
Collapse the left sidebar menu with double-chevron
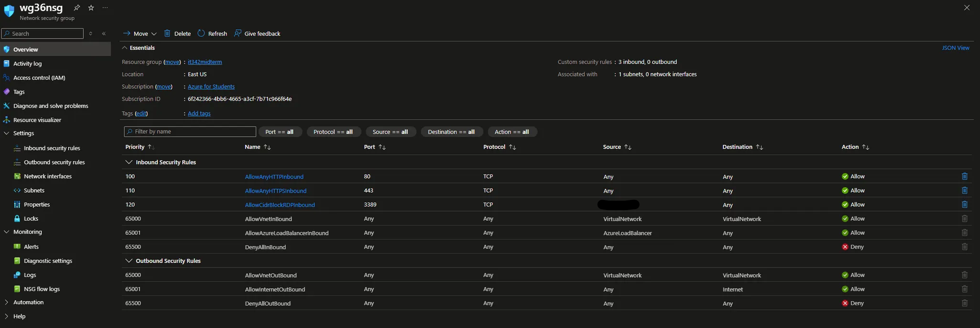tap(104, 34)
